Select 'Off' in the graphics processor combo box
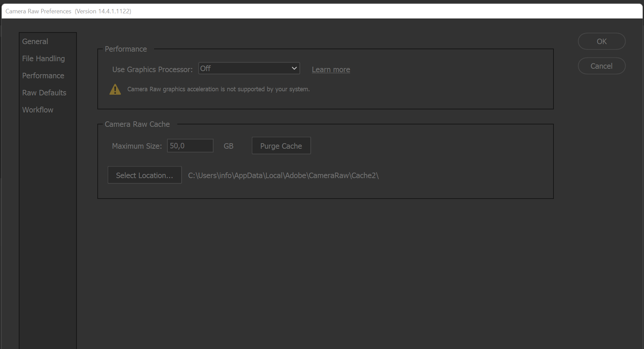Viewport: 644px width, 349px height. pyautogui.click(x=239, y=68)
